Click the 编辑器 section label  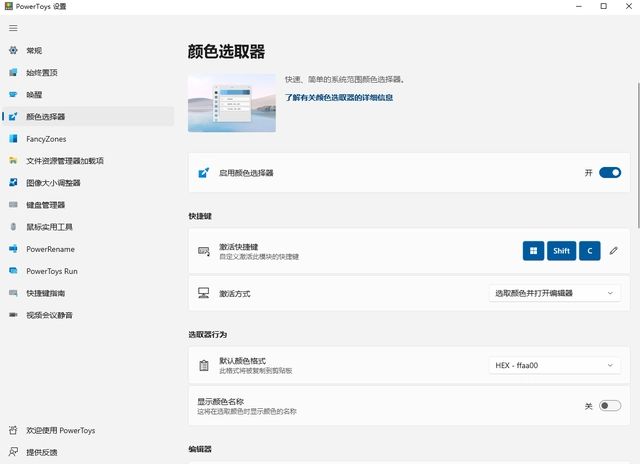200,449
